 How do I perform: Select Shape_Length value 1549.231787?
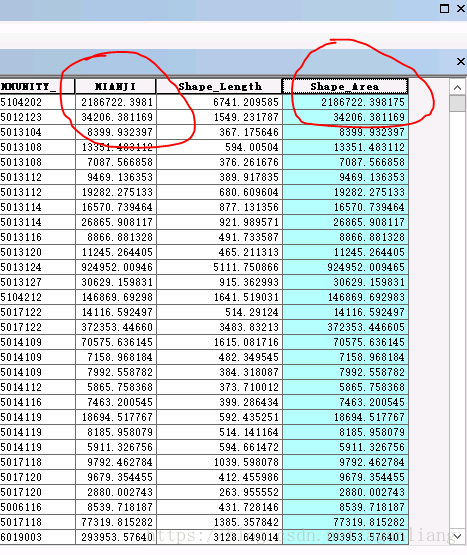220,117
